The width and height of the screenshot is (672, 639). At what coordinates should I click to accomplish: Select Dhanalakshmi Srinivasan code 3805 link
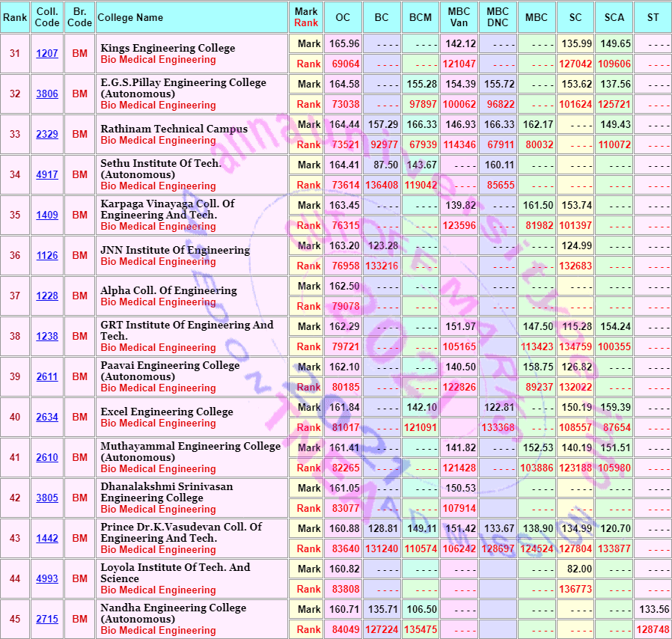(47, 498)
